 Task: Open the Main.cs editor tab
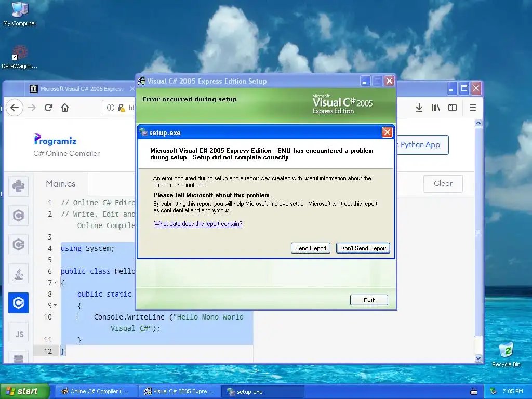pos(61,183)
